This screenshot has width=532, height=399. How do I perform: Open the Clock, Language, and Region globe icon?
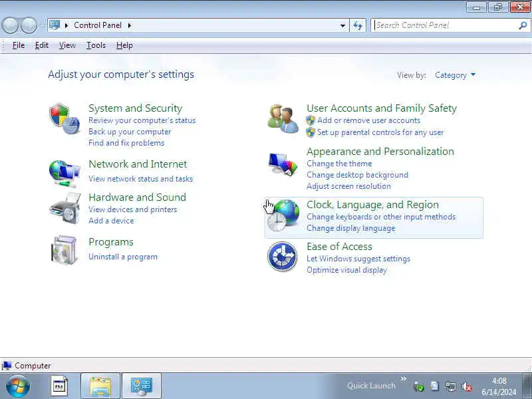(284, 215)
